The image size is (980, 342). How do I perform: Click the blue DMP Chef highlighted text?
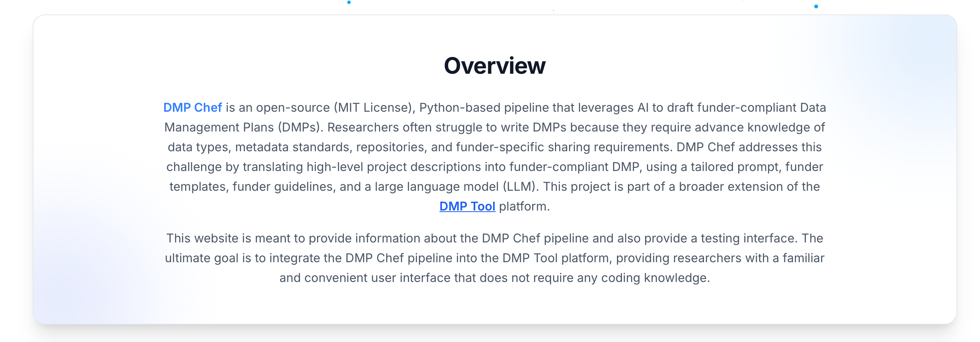pyautogui.click(x=192, y=108)
